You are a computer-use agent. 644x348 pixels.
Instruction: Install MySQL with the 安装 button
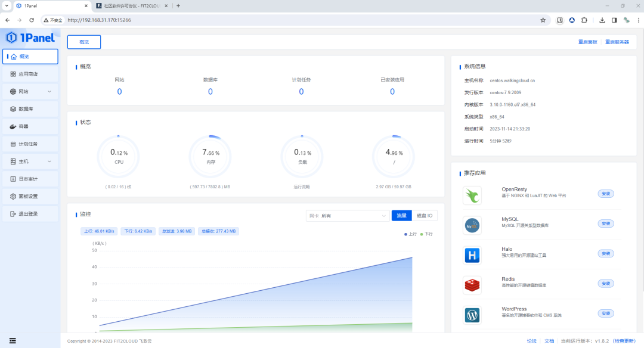click(x=605, y=223)
